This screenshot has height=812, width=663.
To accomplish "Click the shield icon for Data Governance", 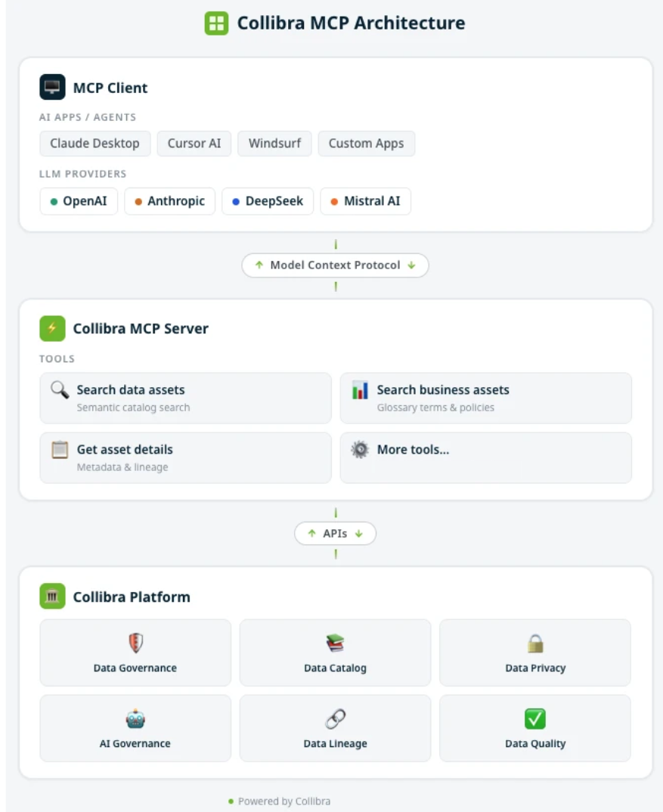I will [x=136, y=643].
